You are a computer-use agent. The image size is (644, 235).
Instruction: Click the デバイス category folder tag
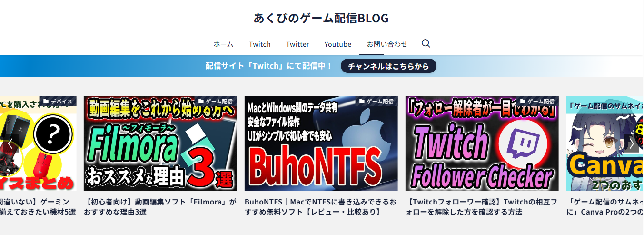point(58,101)
